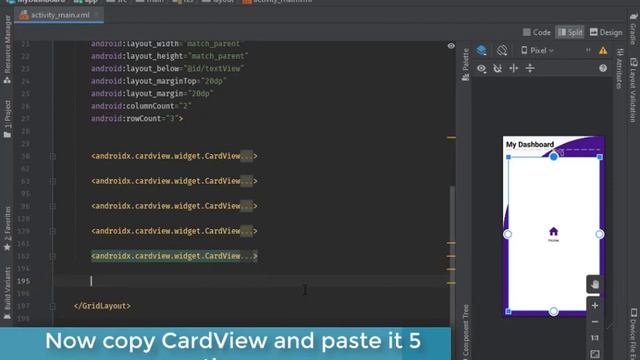Click the closing </GridLayout> tag

pyautogui.click(x=102, y=306)
